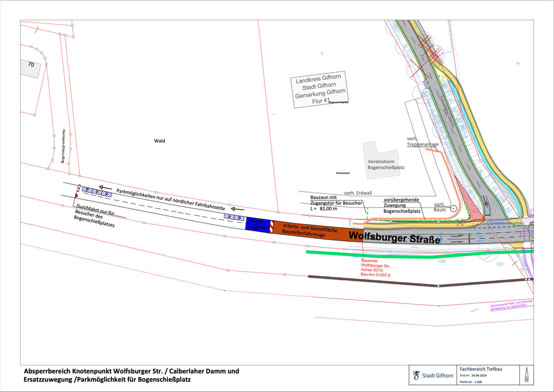The height and width of the screenshot is (392, 554).
Task: Click the 'Calberlaher Damm' road label
Action: (x=447, y=112)
